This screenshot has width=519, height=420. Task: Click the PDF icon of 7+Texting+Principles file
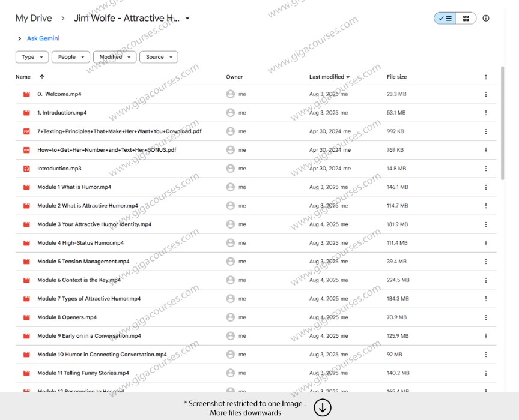coord(26,131)
